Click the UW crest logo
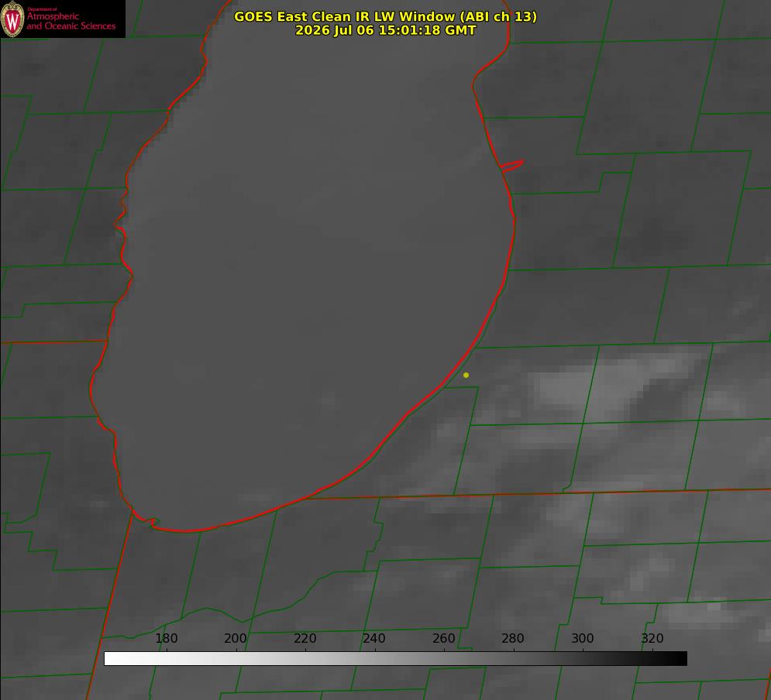 click(x=12, y=19)
